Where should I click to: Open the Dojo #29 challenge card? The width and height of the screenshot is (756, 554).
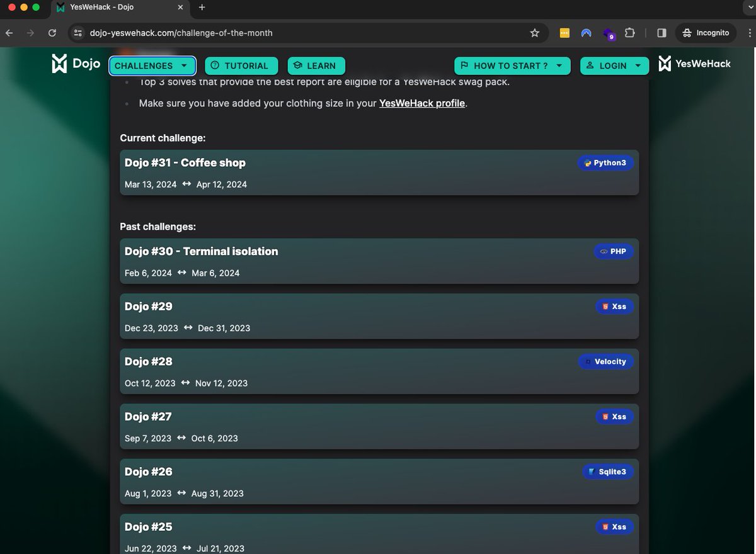(379, 316)
